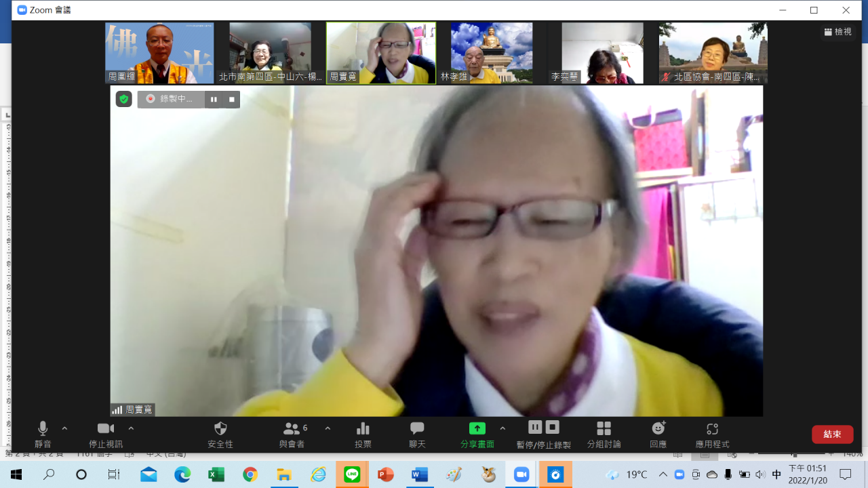Viewport: 868px width, 488px height.
Task: Open 投票 polling icon
Action: 363,434
